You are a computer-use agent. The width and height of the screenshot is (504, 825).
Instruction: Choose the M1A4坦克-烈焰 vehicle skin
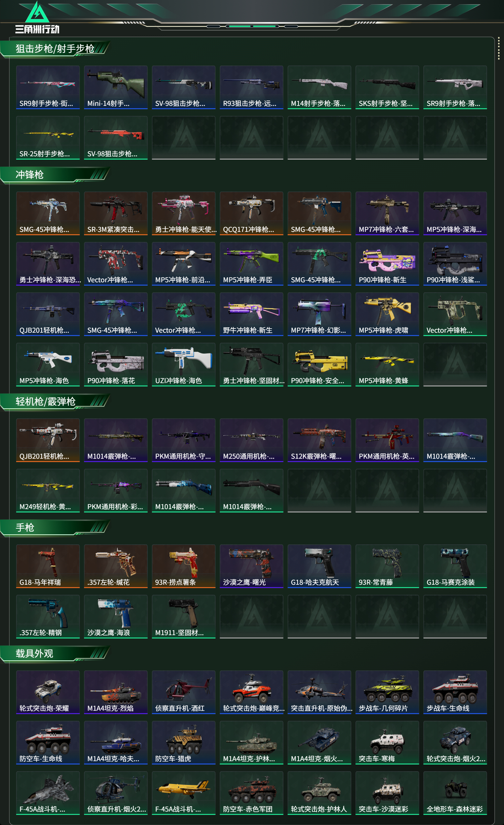(x=116, y=692)
